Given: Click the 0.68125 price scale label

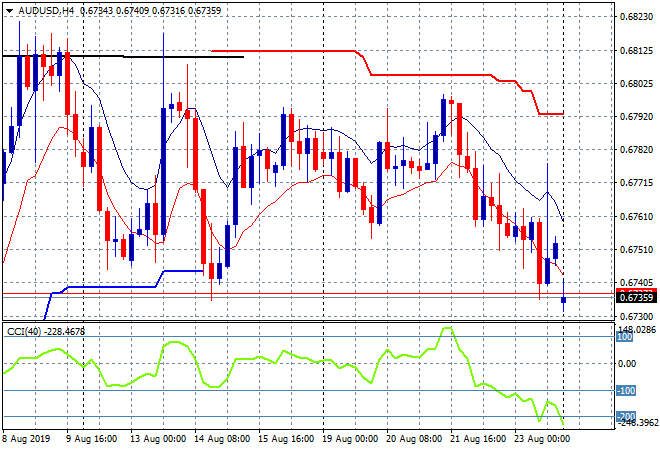Looking at the screenshot, I should 636,51.
